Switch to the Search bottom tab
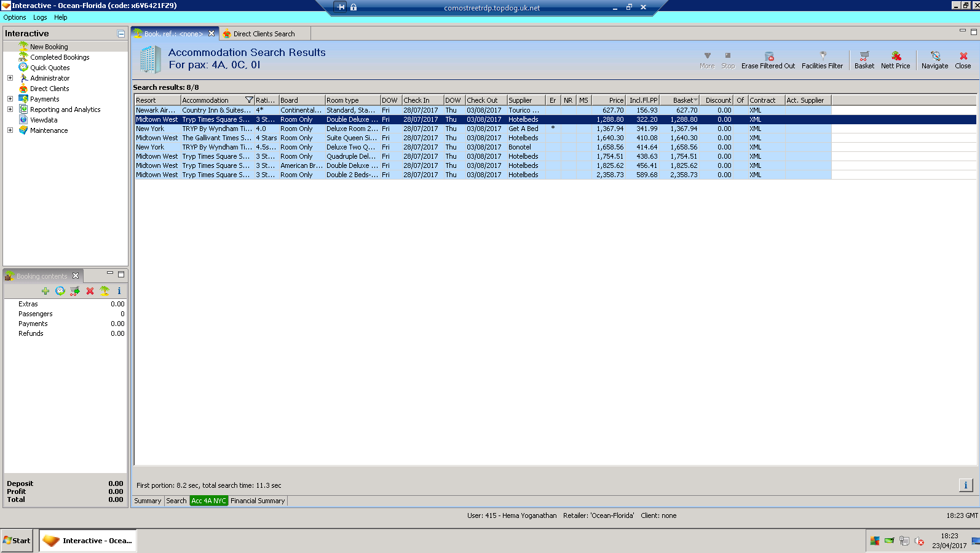The height and width of the screenshot is (553, 980). point(176,501)
